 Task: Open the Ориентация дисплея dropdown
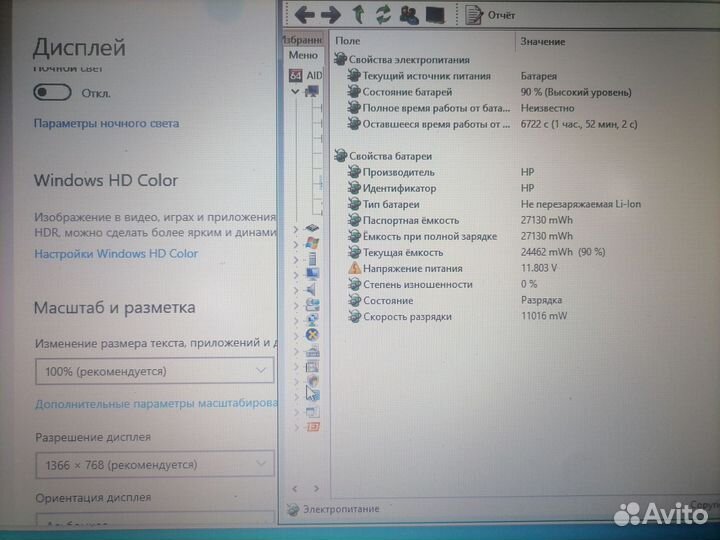155,520
